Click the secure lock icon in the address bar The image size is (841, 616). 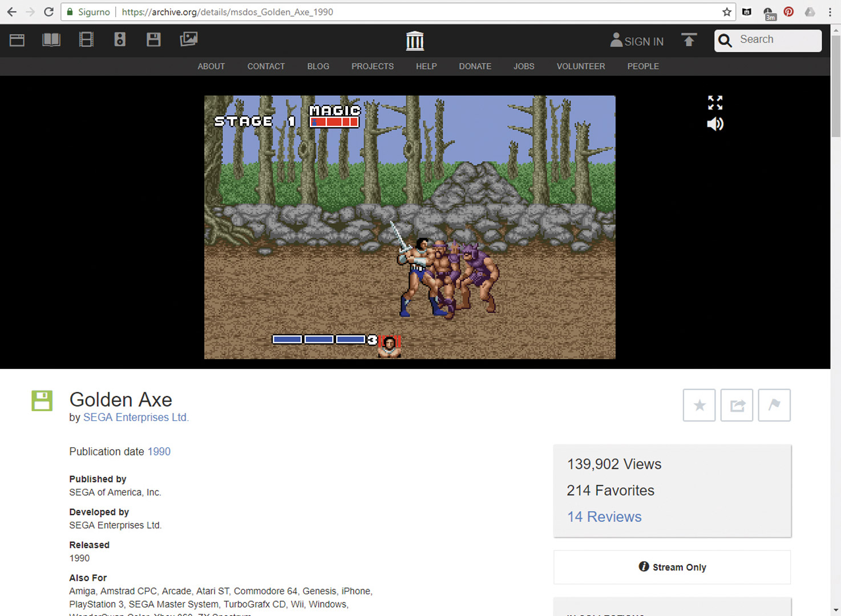coord(70,12)
